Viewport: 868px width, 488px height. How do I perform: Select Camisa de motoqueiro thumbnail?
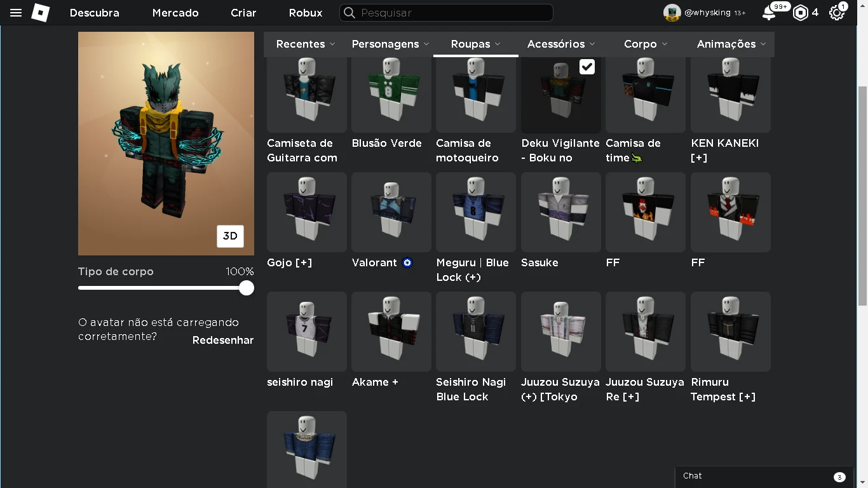(x=476, y=93)
